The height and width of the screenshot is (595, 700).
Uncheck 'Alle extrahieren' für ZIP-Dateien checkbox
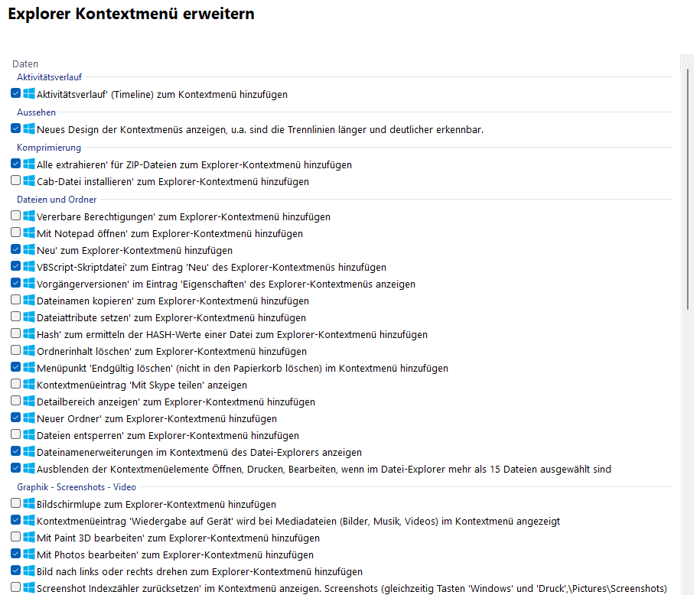click(16, 164)
